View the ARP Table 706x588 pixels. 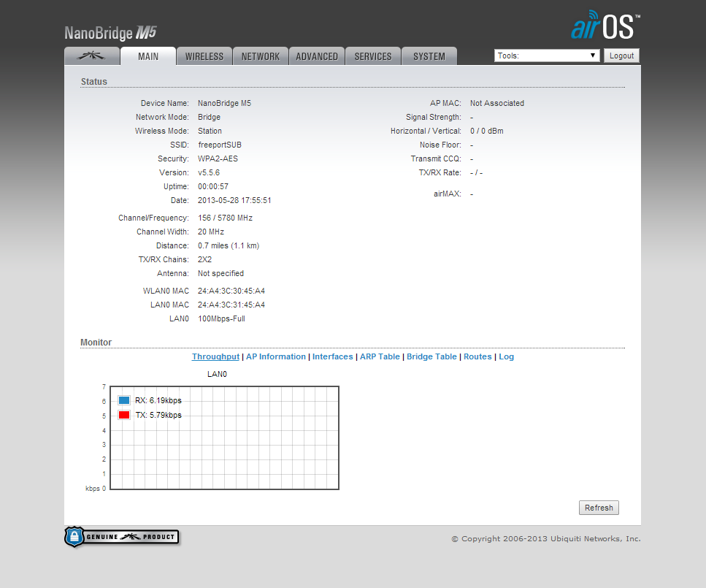[380, 356]
